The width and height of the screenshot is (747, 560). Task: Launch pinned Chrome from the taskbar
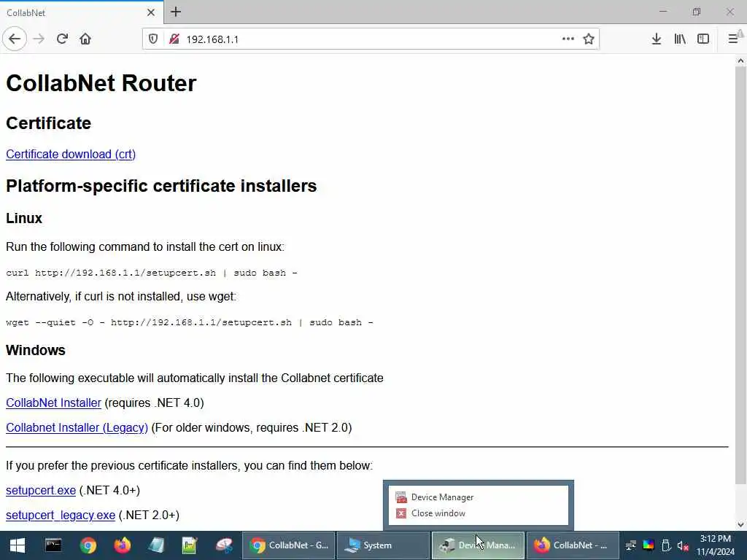(88, 545)
